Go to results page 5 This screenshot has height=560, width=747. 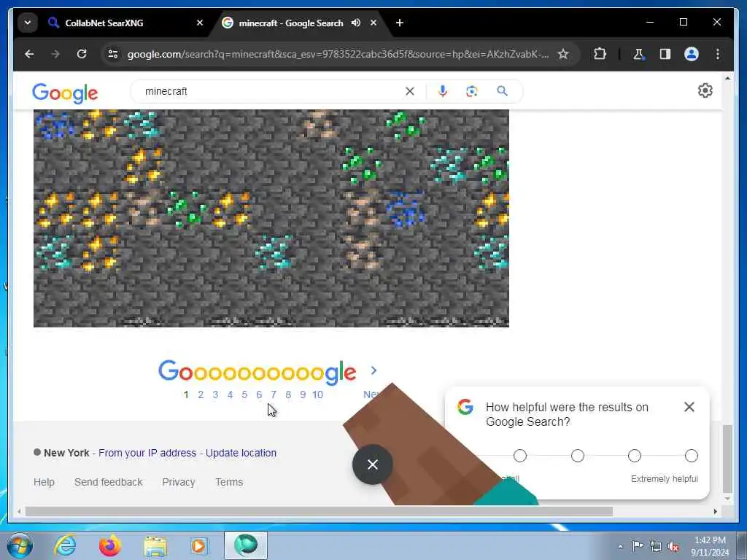pos(244,394)
